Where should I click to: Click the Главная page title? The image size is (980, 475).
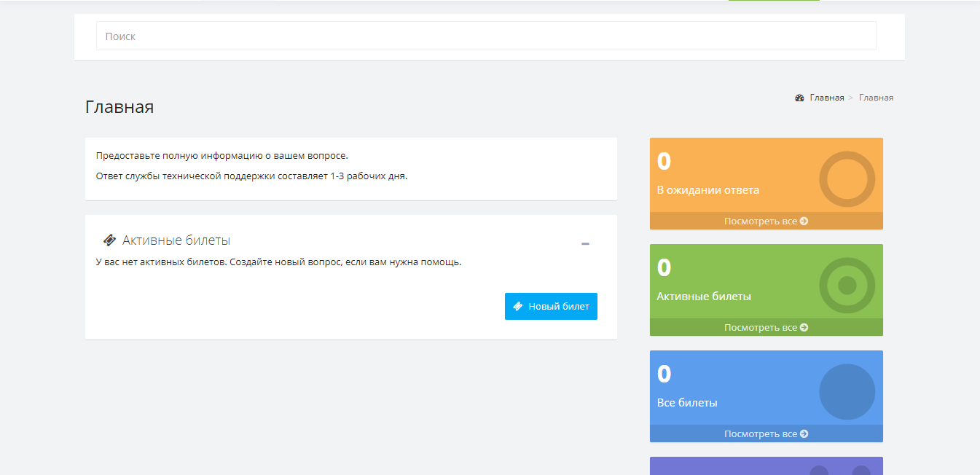(x=119, y=107)
